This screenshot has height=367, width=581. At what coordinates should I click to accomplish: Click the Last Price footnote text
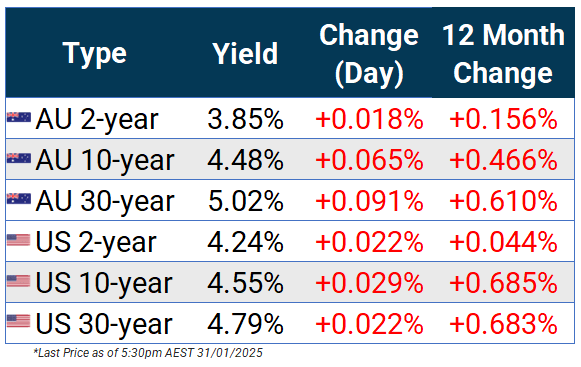click(148, 353)
